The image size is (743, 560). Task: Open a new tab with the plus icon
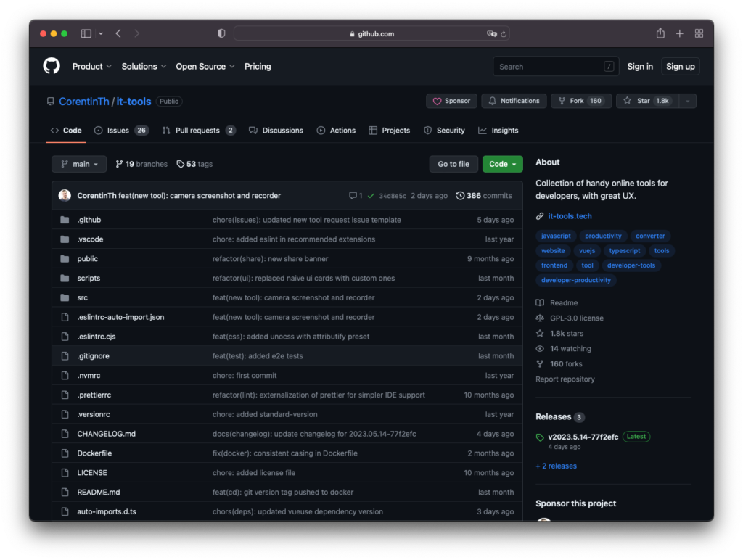(x=679, y=33)
